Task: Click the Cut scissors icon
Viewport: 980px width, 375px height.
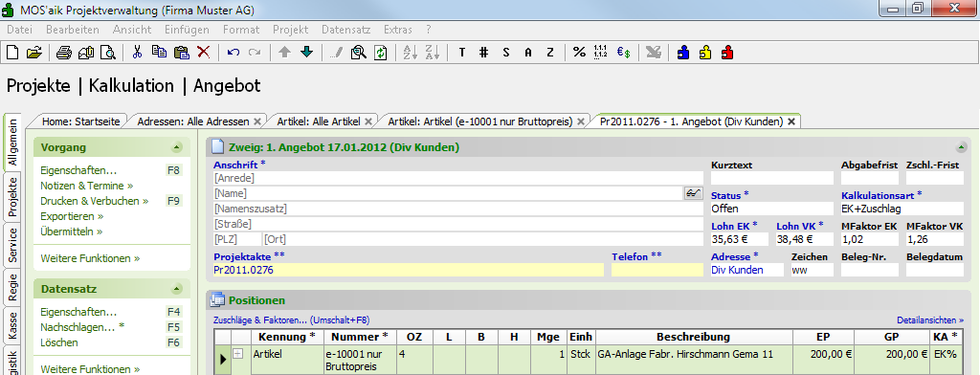Action: [x=138, y=53]
